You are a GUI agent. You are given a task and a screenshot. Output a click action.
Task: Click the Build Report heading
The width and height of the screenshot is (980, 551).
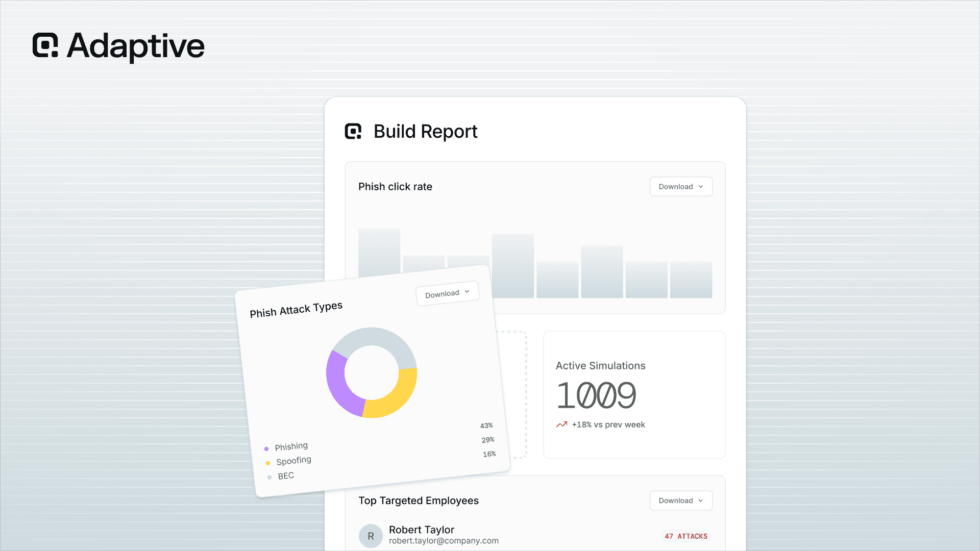click(426, 131)
